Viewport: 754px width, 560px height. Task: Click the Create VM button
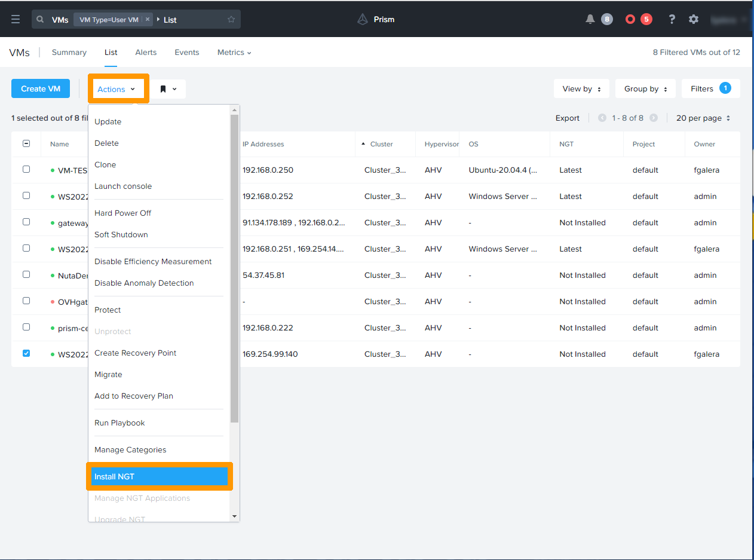pyautogui.click(x=41, y=88)
